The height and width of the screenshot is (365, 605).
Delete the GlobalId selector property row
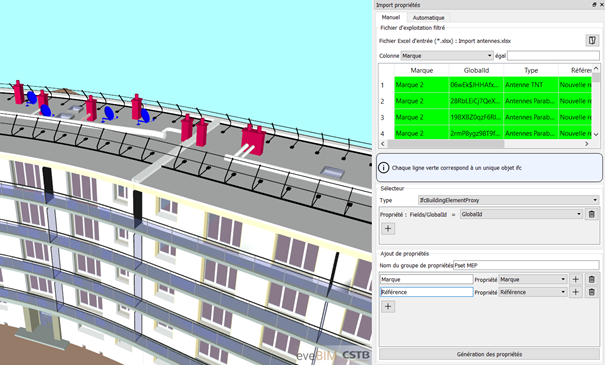[591, 214]
